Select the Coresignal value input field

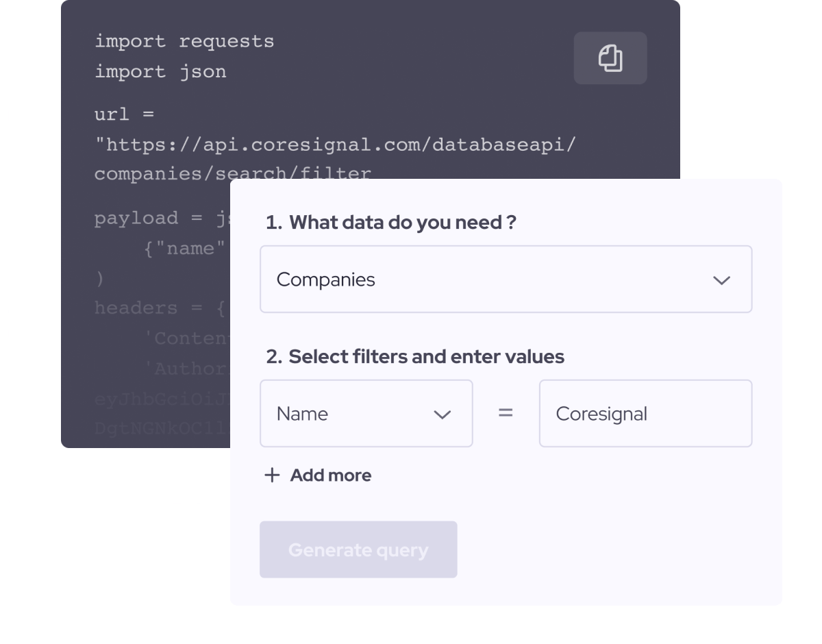tap(645, 413)
